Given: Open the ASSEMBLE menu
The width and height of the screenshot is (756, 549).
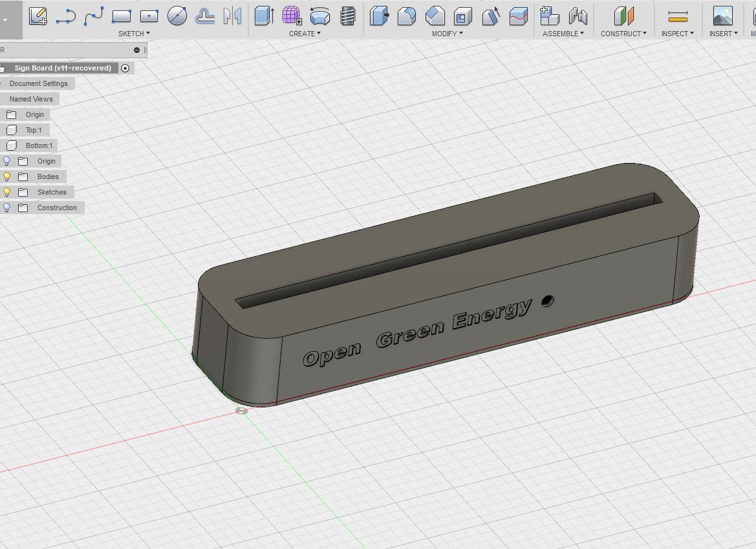Looking at the screenshot, I should tap(563, 34).
